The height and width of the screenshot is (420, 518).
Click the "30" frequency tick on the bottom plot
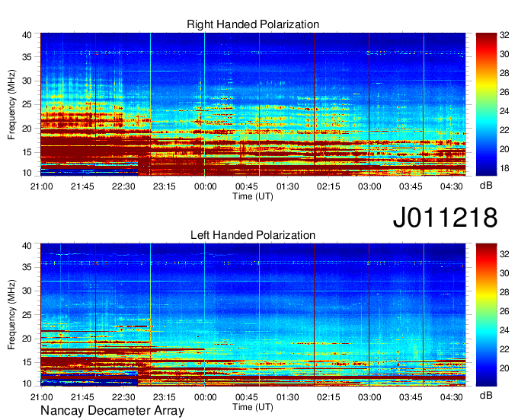(x=27, y=291)
